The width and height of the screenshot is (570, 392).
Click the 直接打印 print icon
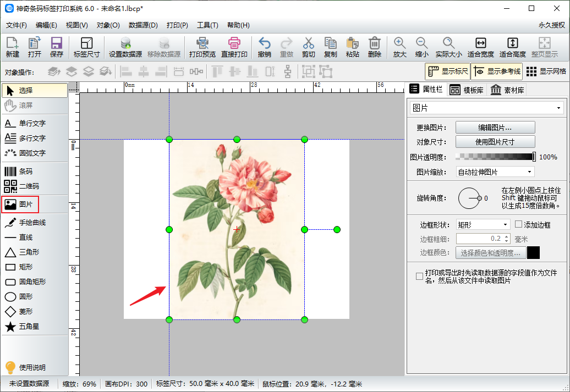coord(234,47)
